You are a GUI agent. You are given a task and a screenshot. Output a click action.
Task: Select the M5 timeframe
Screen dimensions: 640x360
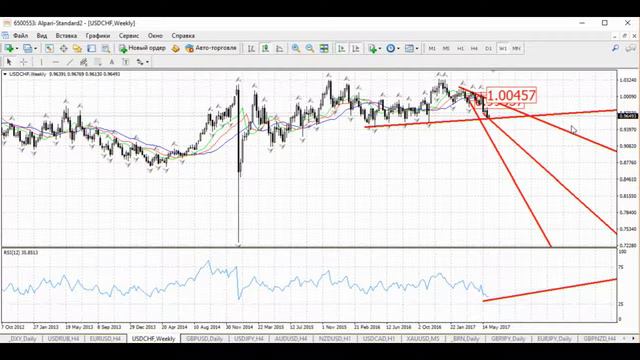pos(446,49)
